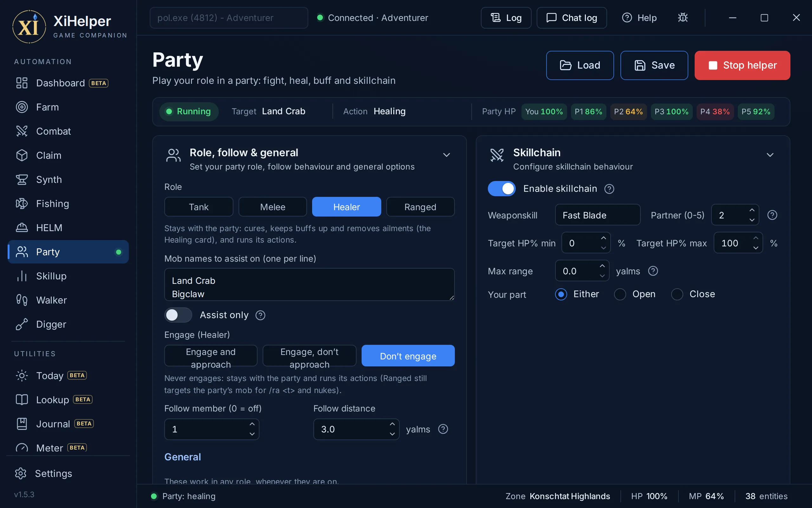Open help tooltip beside Enable skillchain

coord(609,189)
